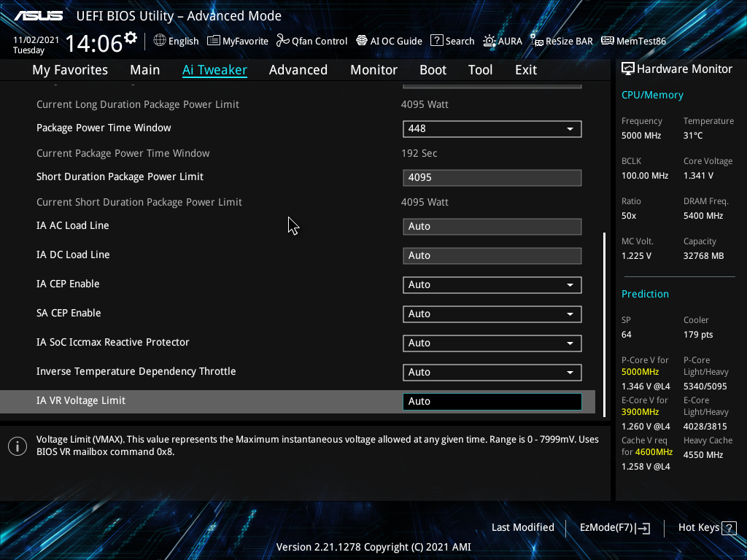Click the 32768 MB capacity value
The height and width of the screenshot is (560, 747).
click(704, 256)
